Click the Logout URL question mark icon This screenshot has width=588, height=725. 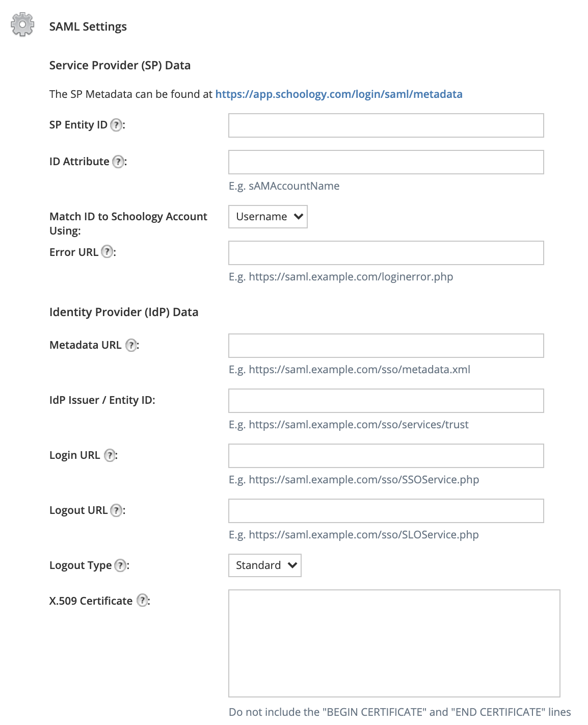click(117, 510)
